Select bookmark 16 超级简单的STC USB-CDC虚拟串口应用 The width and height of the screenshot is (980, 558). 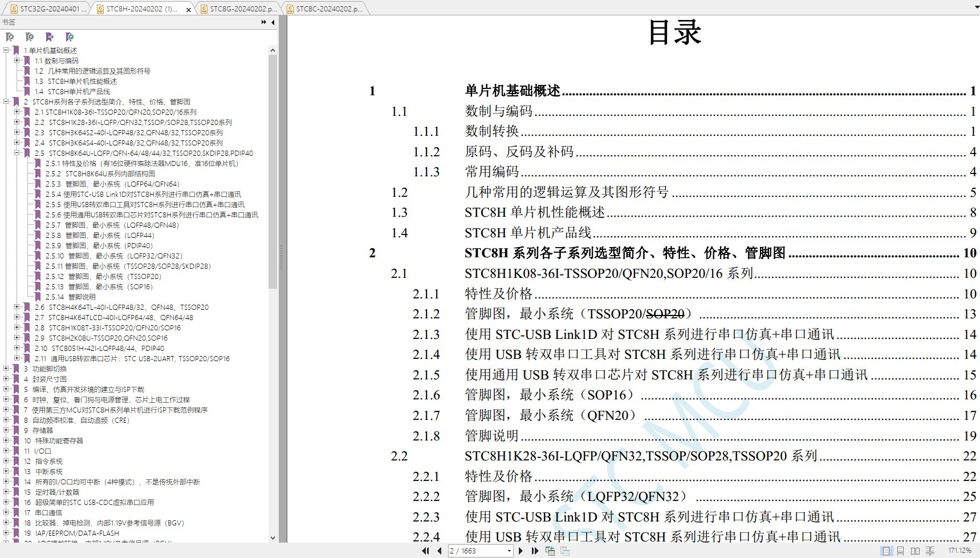click(88, 503)
